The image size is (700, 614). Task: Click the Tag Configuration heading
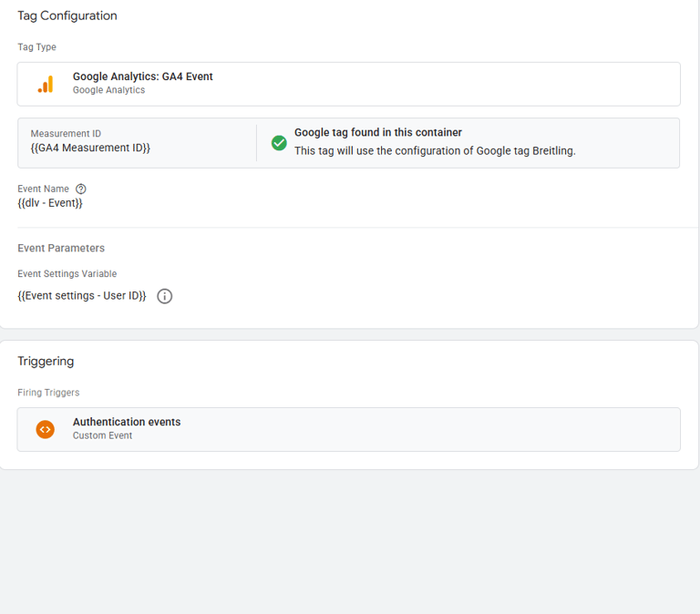tap(67, 15)
